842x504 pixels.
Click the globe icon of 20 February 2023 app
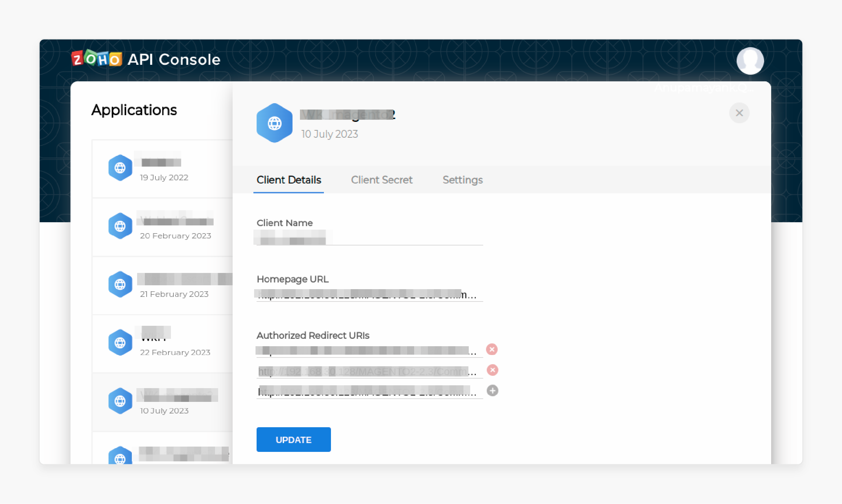[120, 226]
